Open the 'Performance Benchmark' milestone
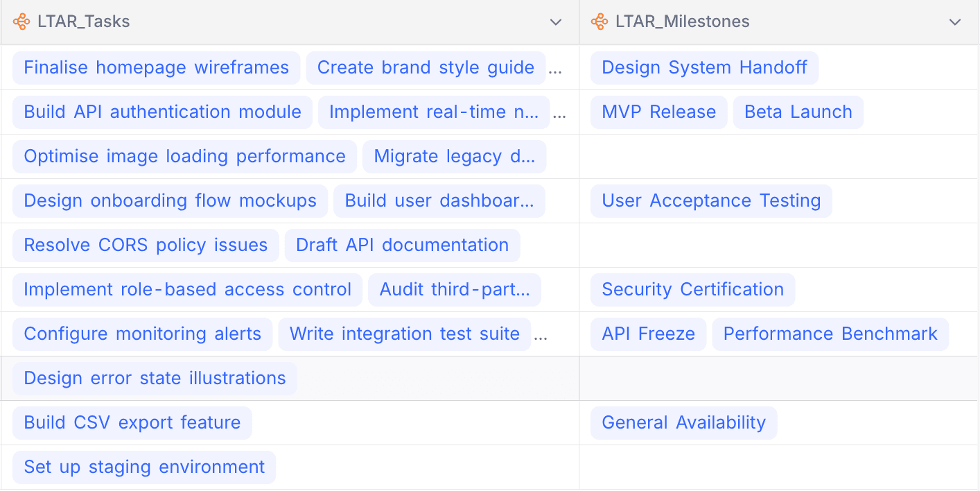The height and width of the screenshot is (491, 980). 830,334
